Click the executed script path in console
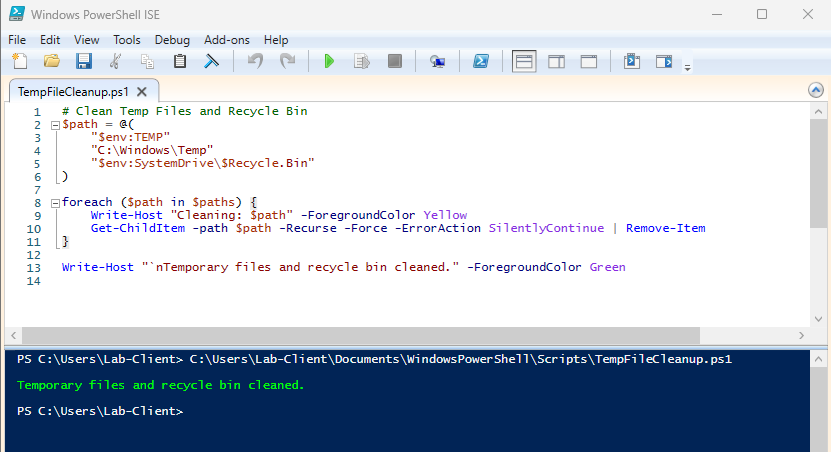The width and height of the screenshot is (831, 452). [x=461, y=359]
